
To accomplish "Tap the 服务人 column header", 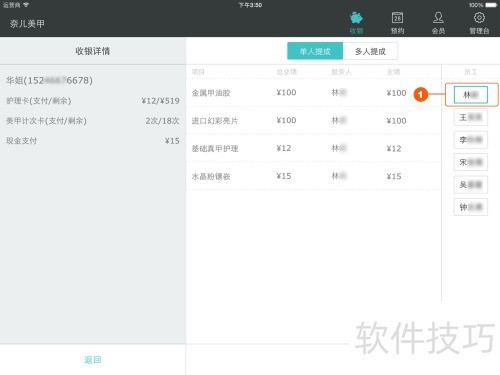I will (x=341, y=72).
